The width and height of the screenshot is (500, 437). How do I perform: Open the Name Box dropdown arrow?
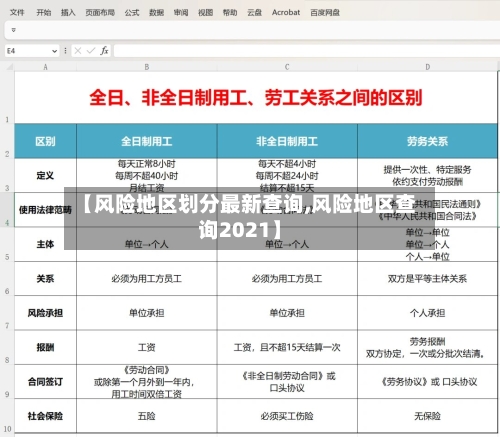point(54,51)
